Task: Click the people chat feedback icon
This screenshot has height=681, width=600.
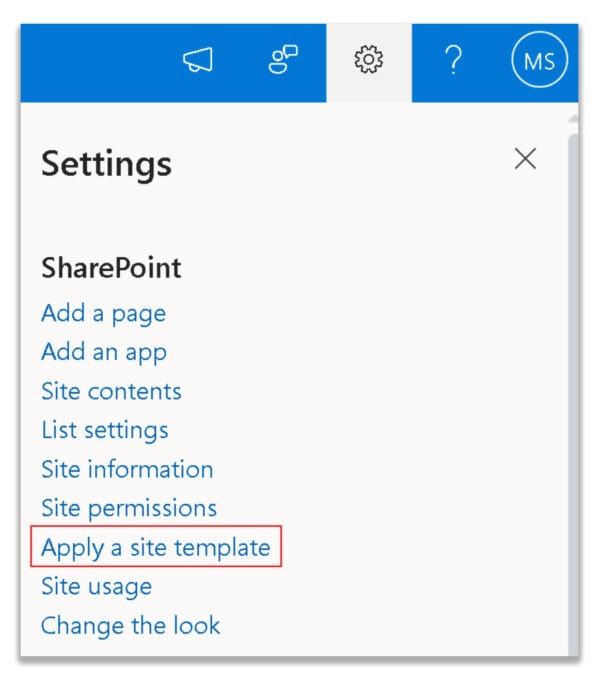Action: coord(283,60)
